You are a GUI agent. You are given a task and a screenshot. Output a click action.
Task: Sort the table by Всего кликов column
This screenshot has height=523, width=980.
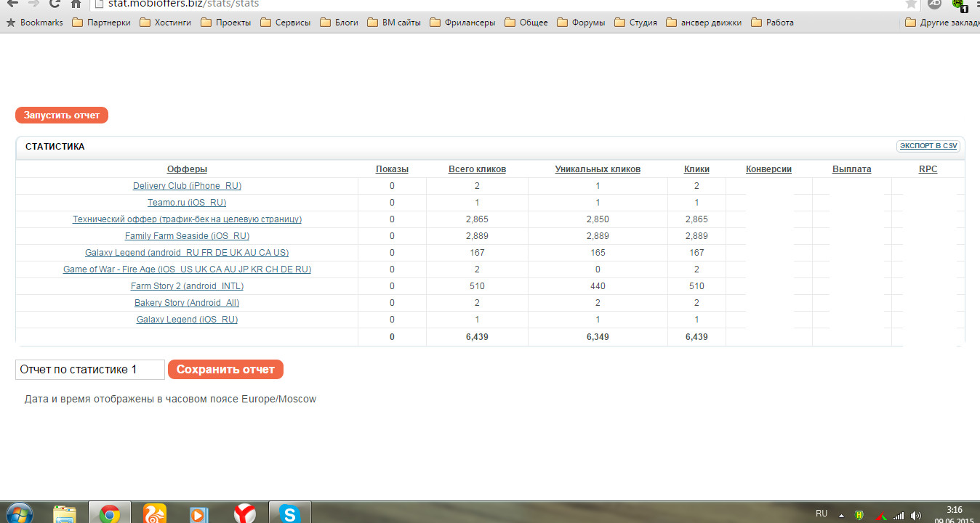[477, 169]
